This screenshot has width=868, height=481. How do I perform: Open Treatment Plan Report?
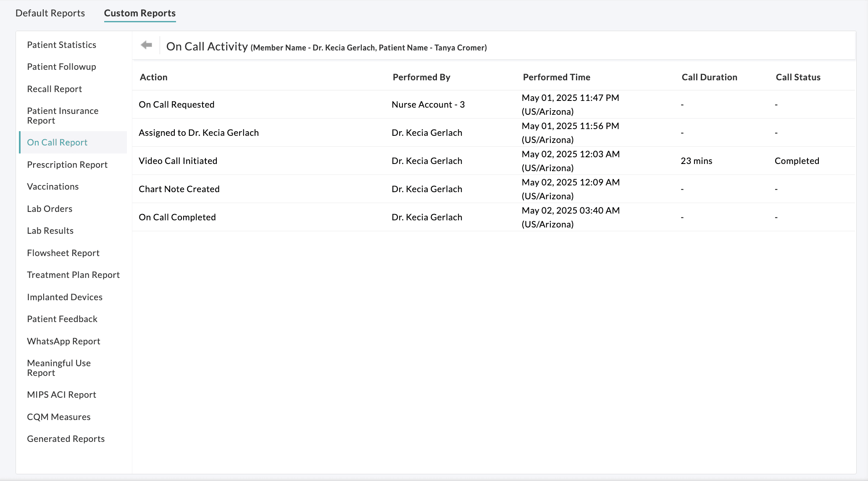[x=73, y=275]
